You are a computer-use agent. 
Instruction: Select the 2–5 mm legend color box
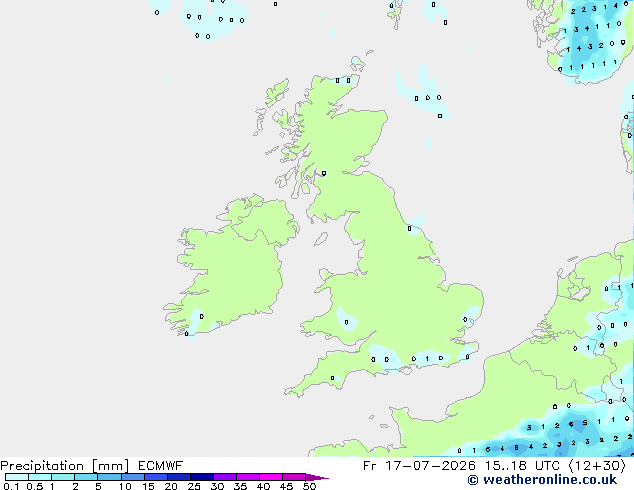click(86, 477)
